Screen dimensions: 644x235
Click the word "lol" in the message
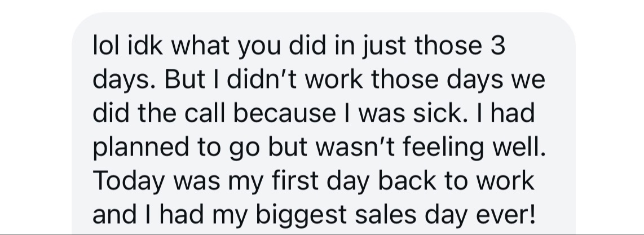[x=106, y=45]
